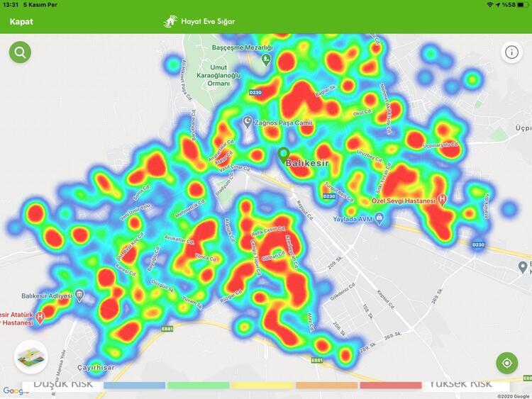Open the map layers switcher icon
This screenshot has width=532, height=399.
[x=31, y=356]
